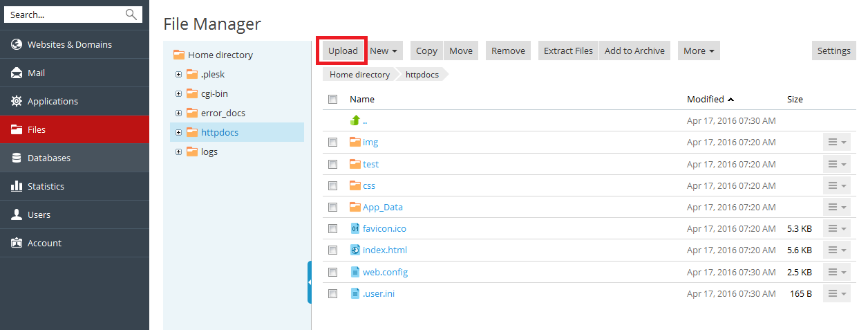
Task: Click the error_docs folder icon in tree
Action: tap(192, 113)
